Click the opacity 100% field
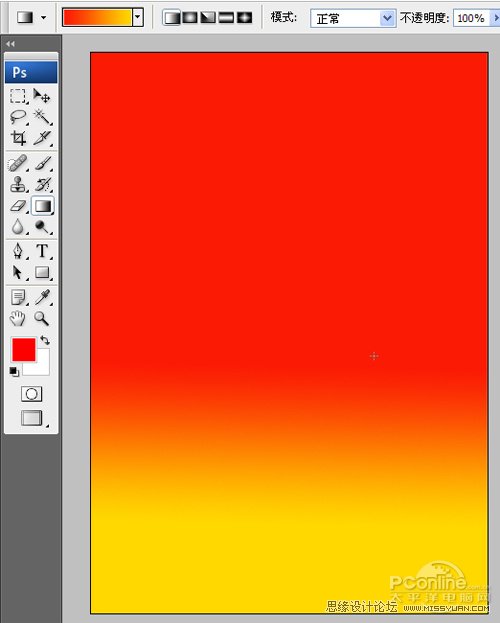 point(472,18)
